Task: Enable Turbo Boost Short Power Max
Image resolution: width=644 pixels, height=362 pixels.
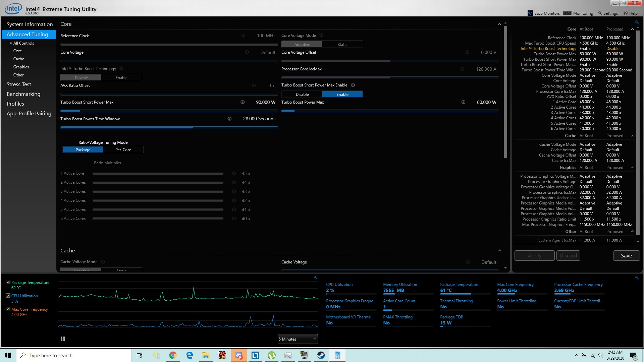Action: coord(342,95)
